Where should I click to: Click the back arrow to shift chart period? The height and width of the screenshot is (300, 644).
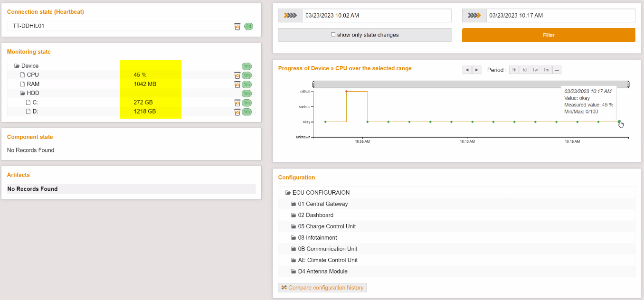pyautogui.click(x=467, y=70)
